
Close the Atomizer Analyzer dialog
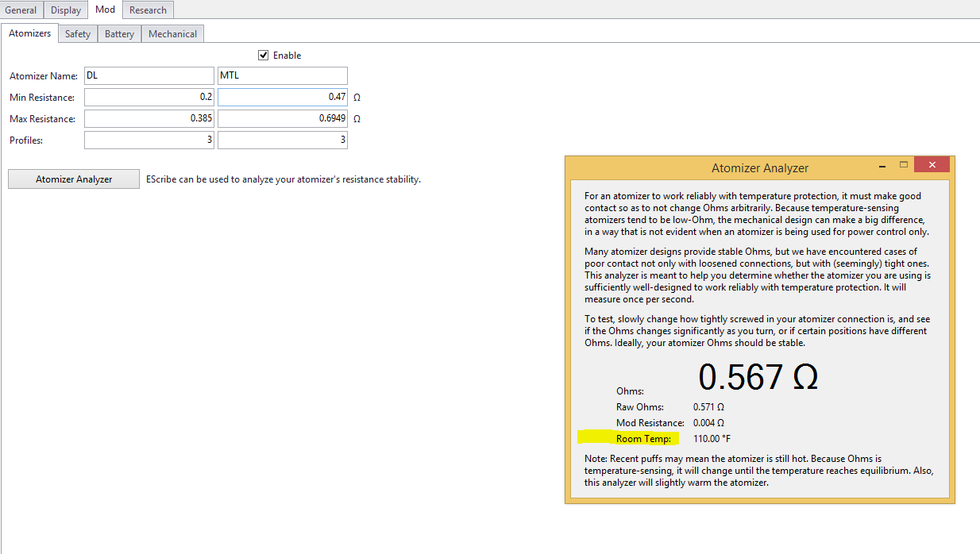pos(931,165)
